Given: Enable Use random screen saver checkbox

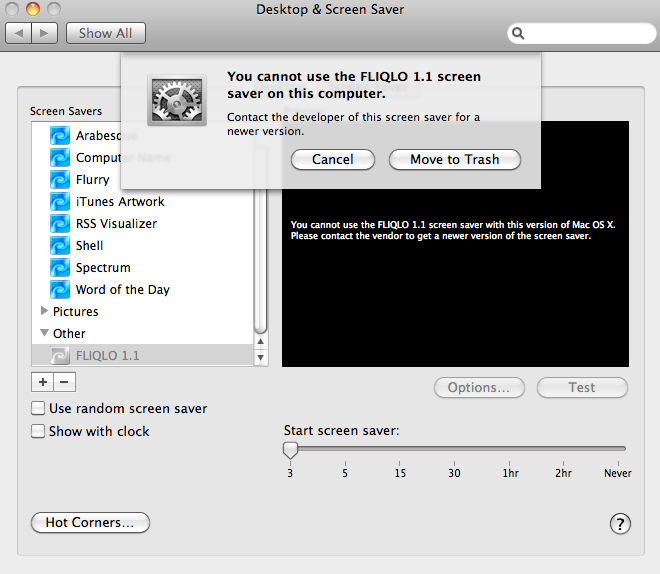Looking at the screenshot, I should click(38, 408).
